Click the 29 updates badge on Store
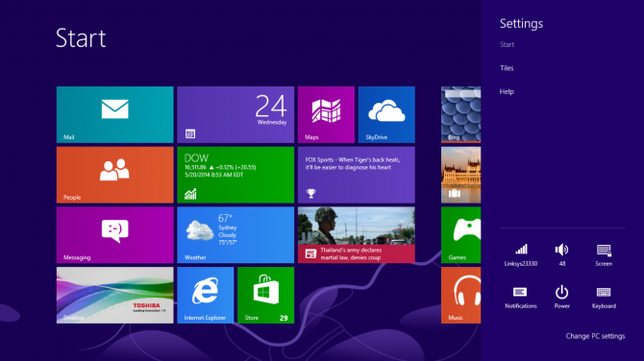The width and height of the screenshot is (644, 361). pyautogui.click(x=284, y=318)
